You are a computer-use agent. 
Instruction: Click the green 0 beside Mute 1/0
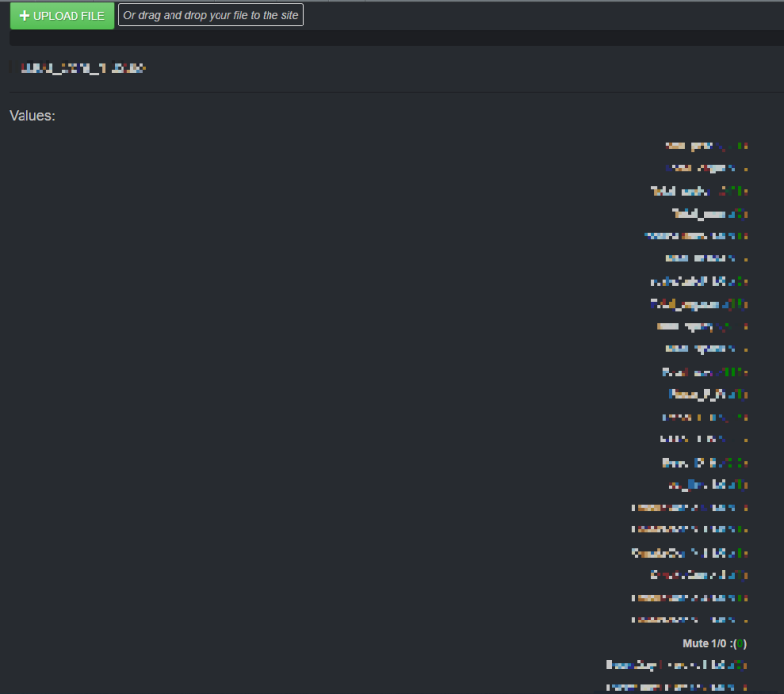[741, 644]
